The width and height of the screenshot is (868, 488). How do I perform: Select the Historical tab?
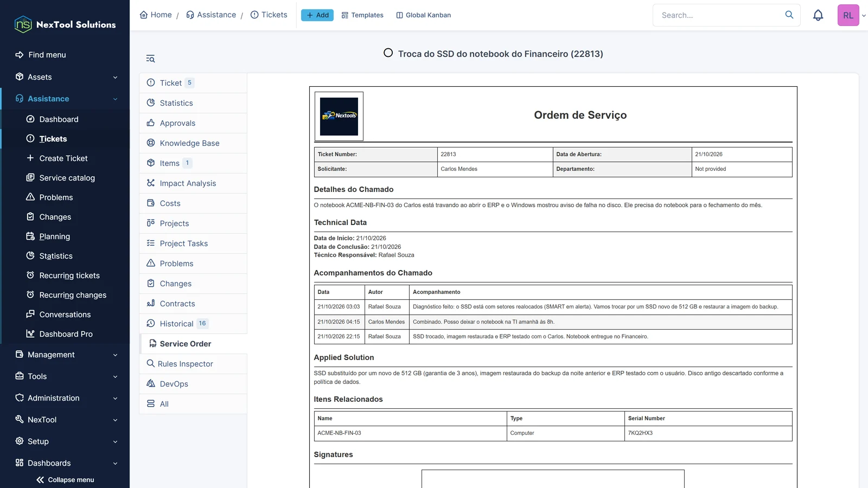pyautogui.click(x=193, y=324)
